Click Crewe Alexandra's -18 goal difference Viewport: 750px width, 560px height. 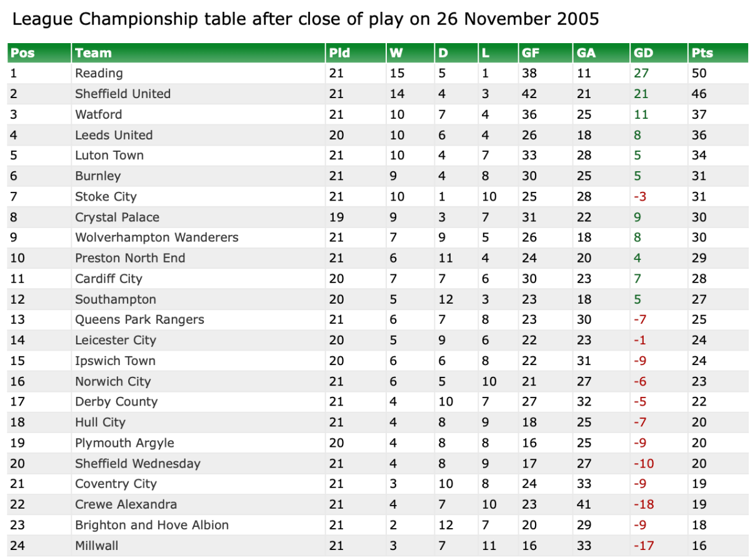[644, 504]
